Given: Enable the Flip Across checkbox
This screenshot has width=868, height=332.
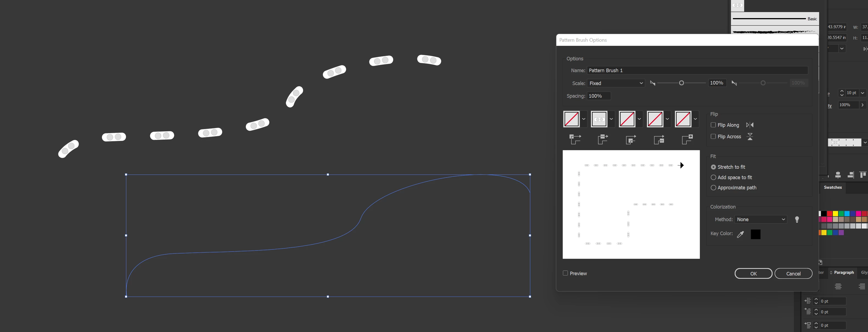Looking at the screenshot, I should pos(713,136).
